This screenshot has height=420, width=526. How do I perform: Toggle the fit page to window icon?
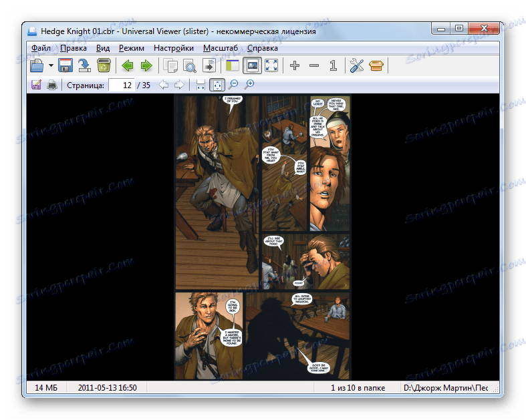[217, 85]
